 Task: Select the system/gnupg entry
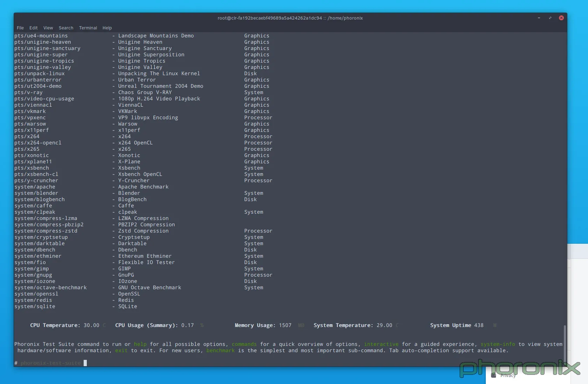33,275
